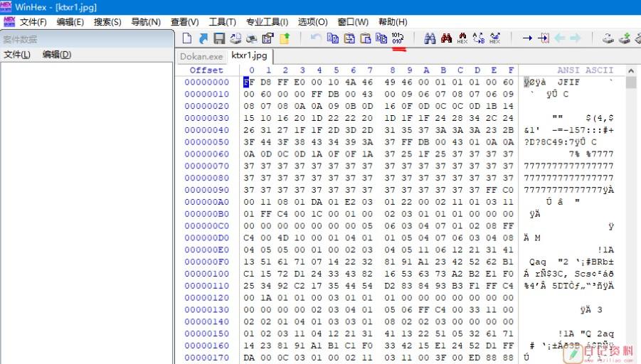The height and width of the screenshot is (364, 641).
Task: Switch to the Dokan.exe tab
Action: (x=201, y=56)
